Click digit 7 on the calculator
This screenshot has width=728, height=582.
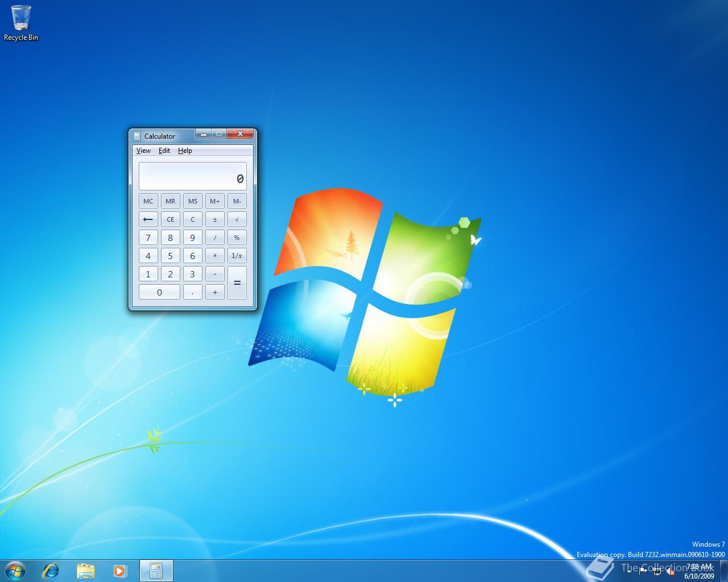[148, 238]
